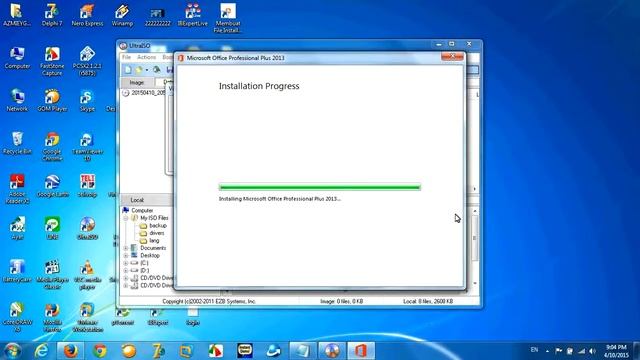Collapse the My ISO Files node
Viewport: 640px width, 360px height.
[126, 218]
